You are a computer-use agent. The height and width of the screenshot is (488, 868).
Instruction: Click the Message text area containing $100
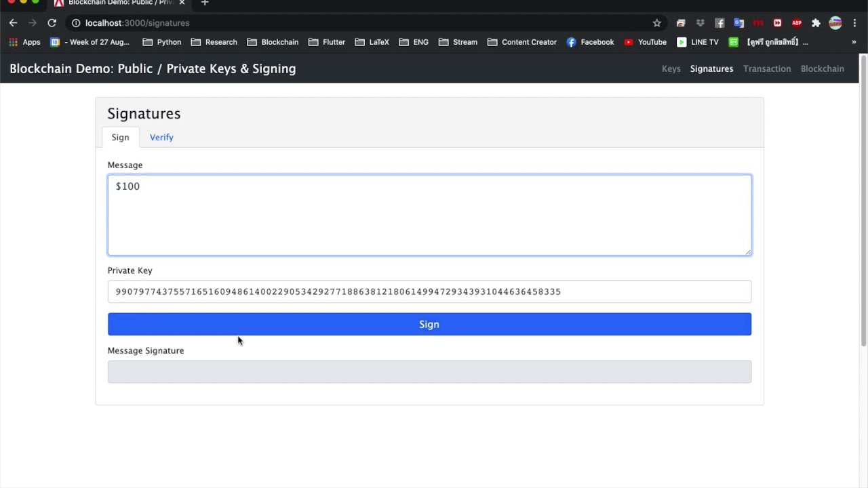click(429, 215)
